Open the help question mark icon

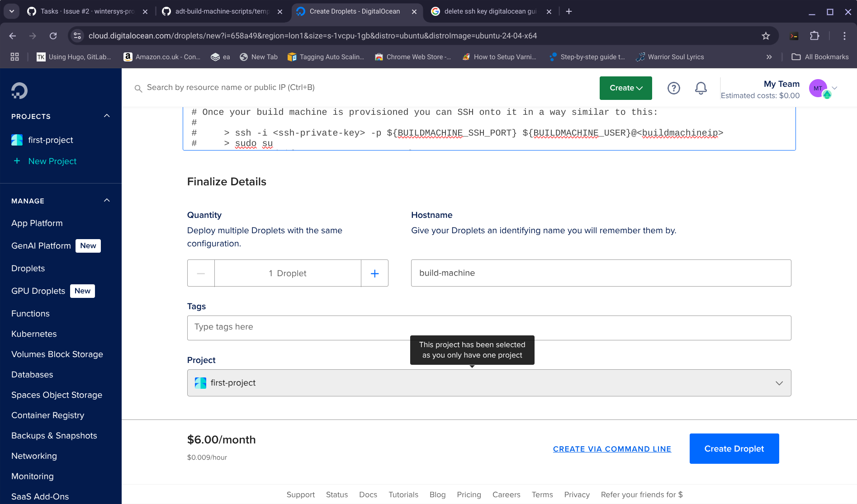pyautogui.click(x=673, y=88)
